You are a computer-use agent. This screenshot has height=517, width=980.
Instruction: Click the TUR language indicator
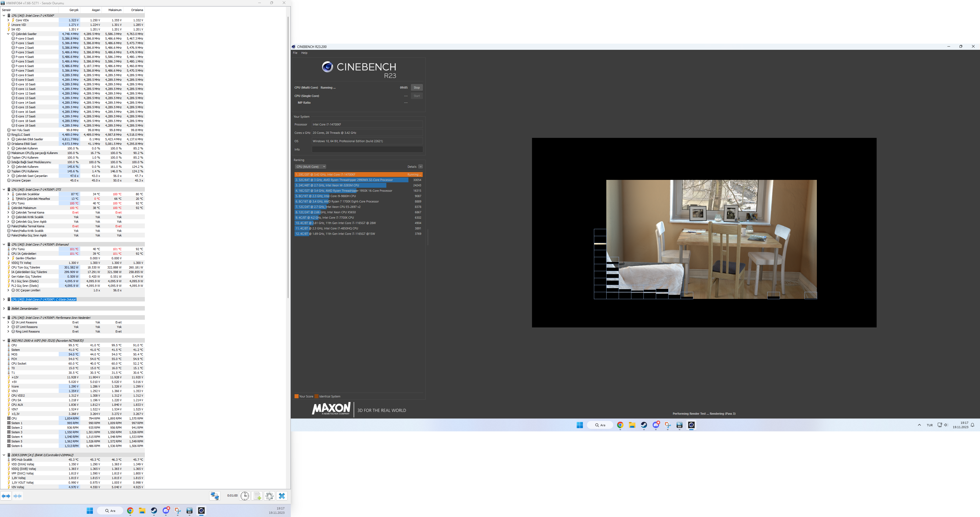[930, 425]
